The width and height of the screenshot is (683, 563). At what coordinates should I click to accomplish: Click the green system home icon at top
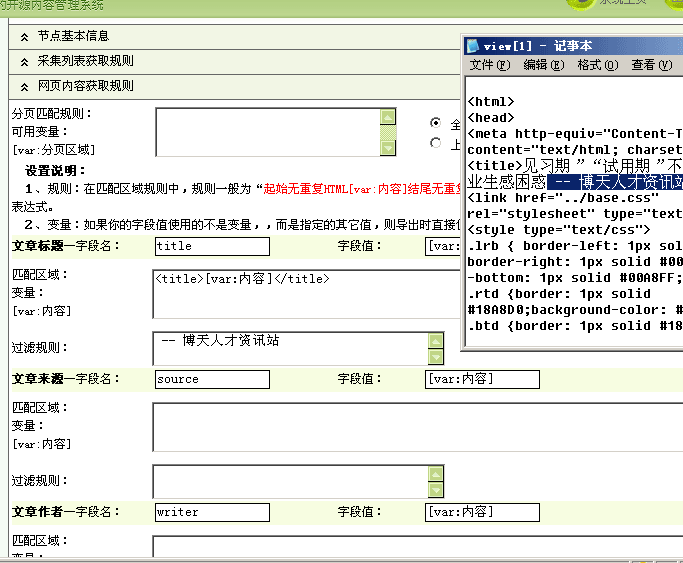(579, 3)
